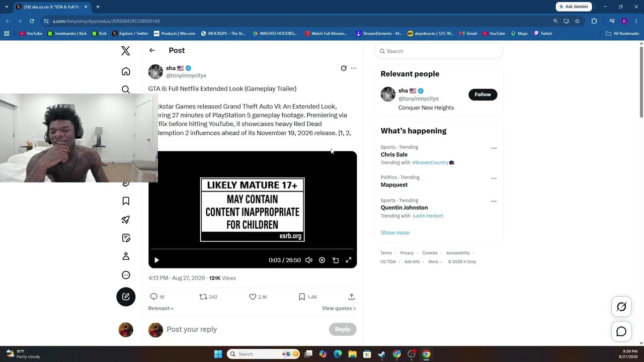Toggle picture-in-picture on the video
This screenshot has height=362, width=644.
point(336,260)
